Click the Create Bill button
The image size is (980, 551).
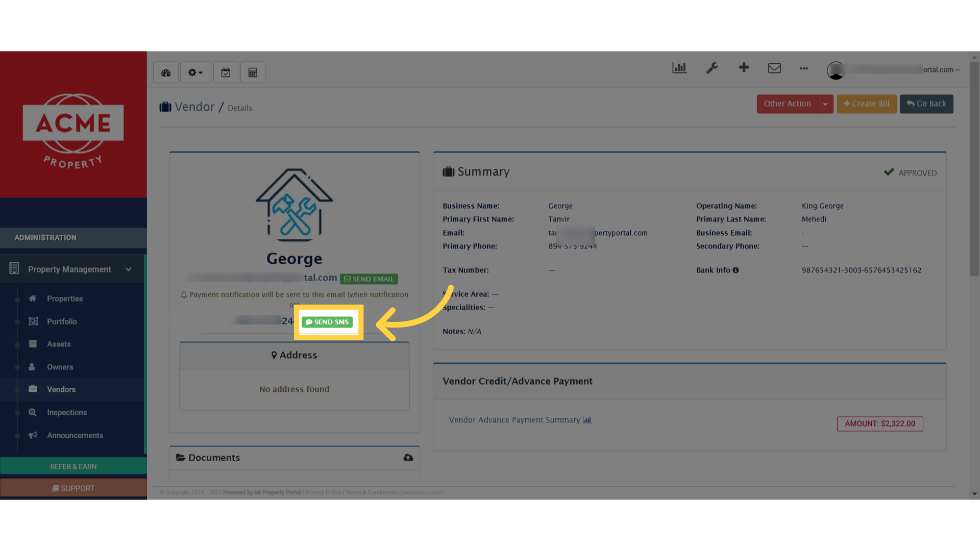(866, 104)
